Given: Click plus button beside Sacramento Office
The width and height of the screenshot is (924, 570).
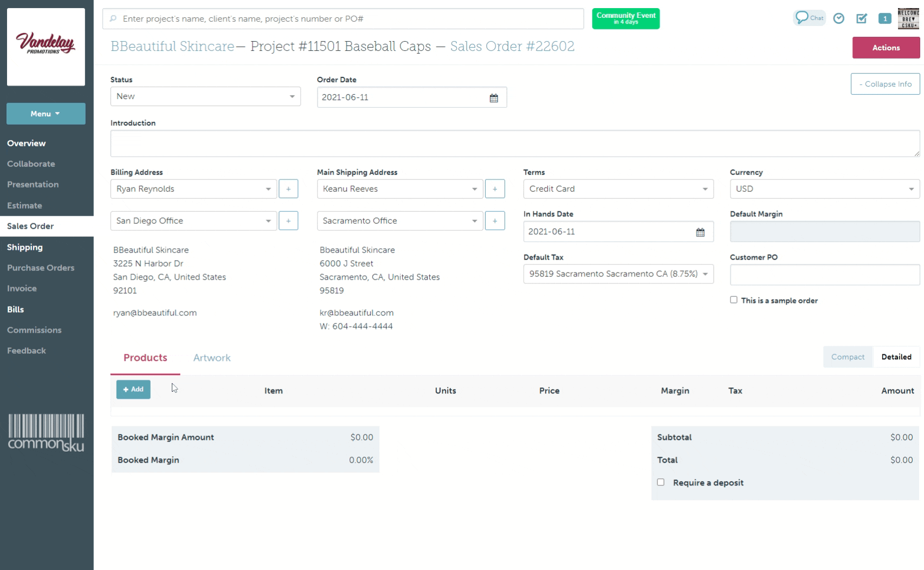Looking at the screenshot, I should point(495,221).
